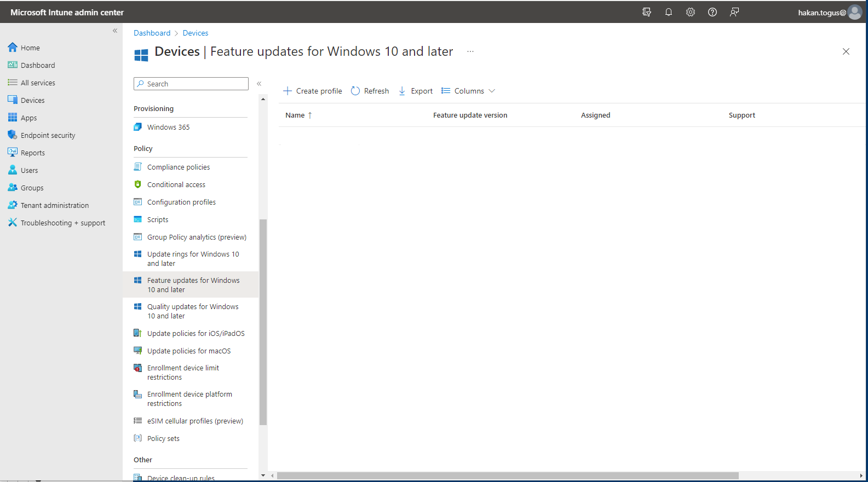868x482 pixels.
Task: Open Help question mark icon
Action: pyautogui.click(x=712, y=12)
